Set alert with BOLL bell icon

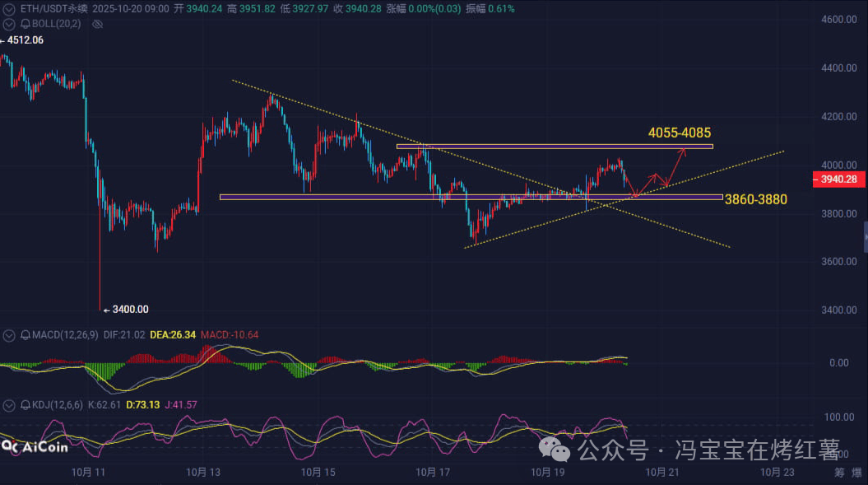[26, 24]
